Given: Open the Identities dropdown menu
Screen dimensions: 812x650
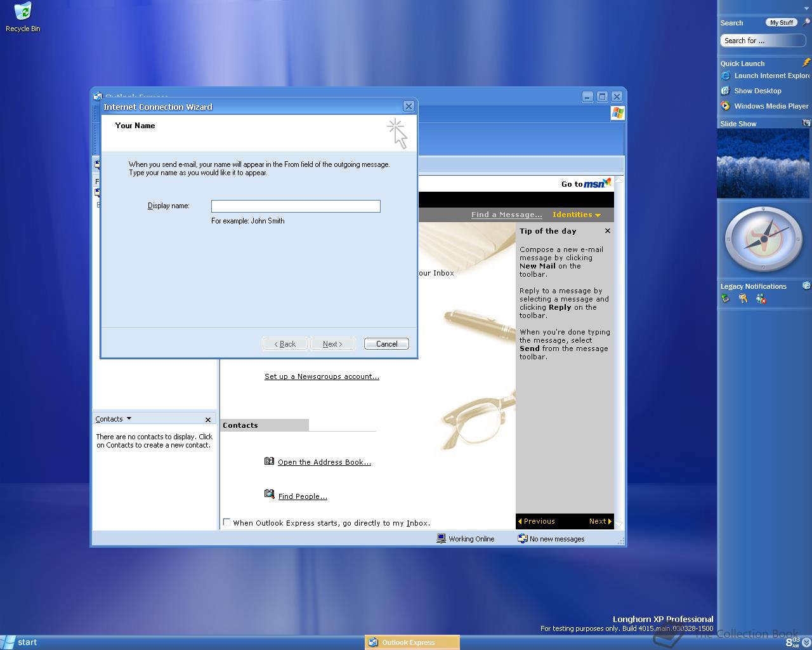Looking at the screenshot, I should (x=577, y=215).
